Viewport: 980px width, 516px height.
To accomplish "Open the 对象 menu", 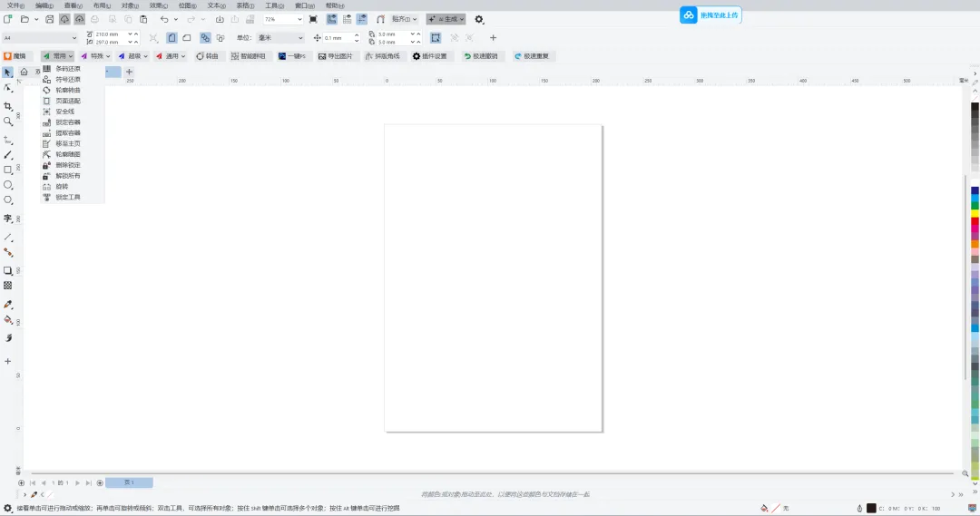I will pyautogui.click(x=130, y=5).
